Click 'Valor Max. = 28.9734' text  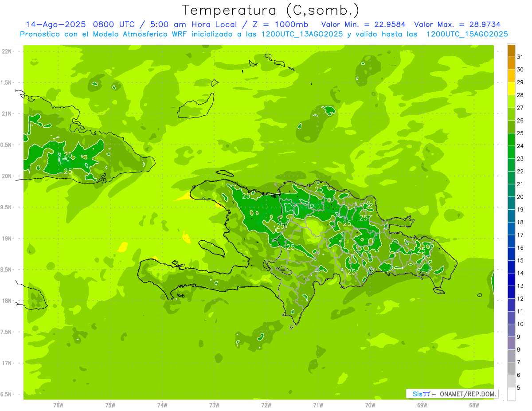(x=458, y=24)
